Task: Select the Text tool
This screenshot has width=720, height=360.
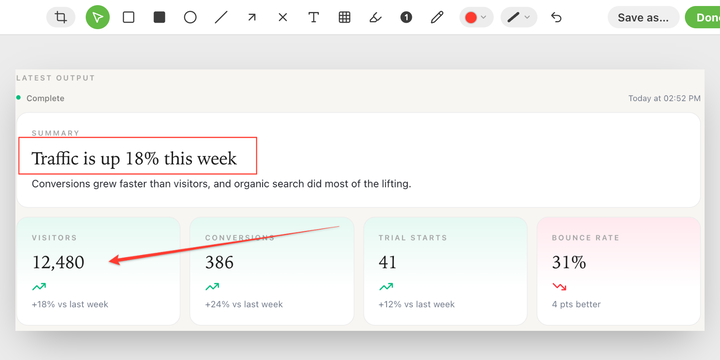Action: 314,17
